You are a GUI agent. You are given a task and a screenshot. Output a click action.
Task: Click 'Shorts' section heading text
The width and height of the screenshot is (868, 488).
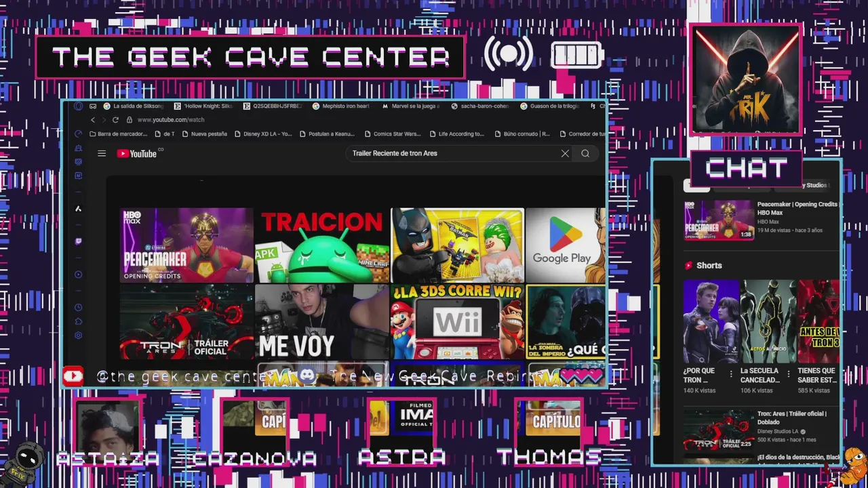(709, 266)
